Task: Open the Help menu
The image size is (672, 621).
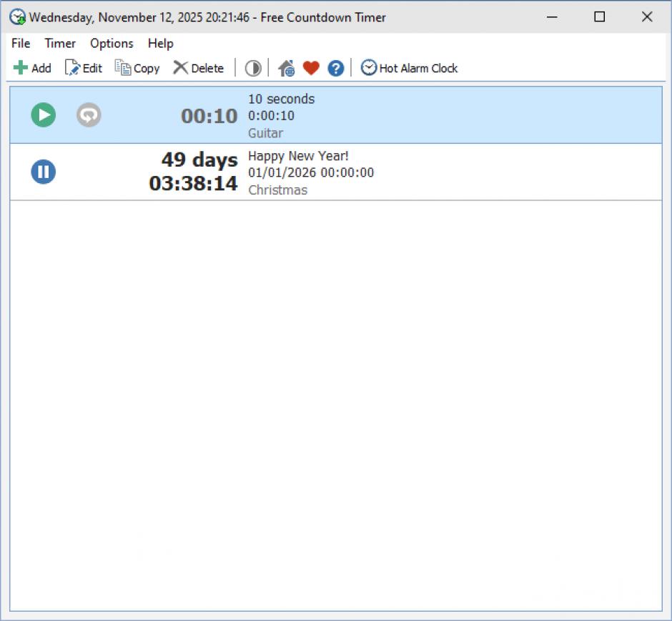Action: tap(160, 44)
